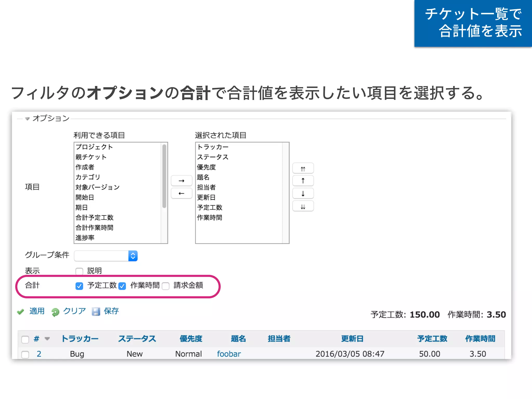This screenshot has width=532, height=399.
Task: Open the foobar ticket link
Action: tap(229, 354)
